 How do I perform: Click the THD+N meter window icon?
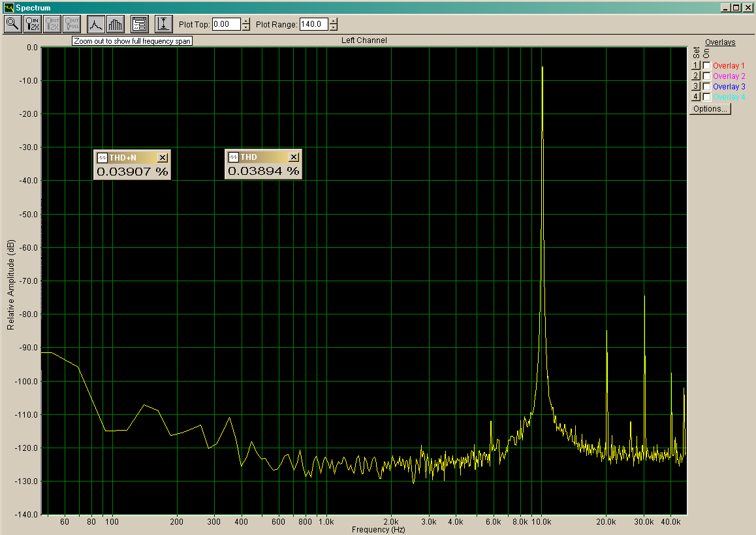pos(102,158)
